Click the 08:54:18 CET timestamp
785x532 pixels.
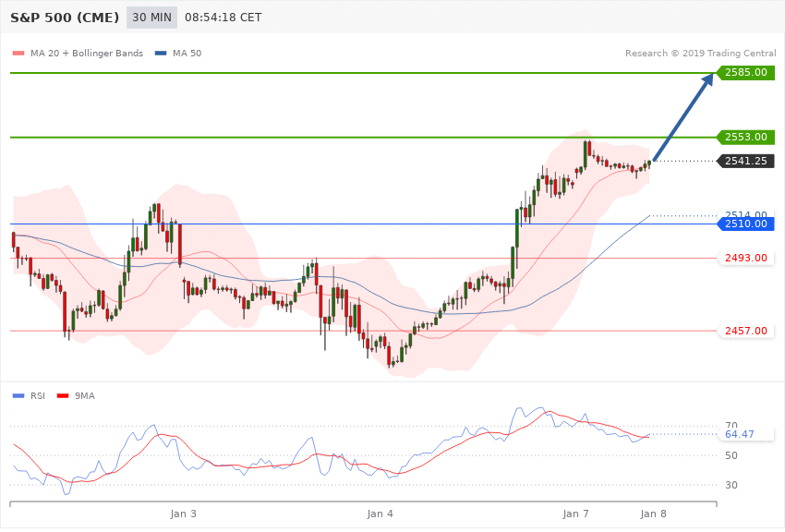tap(223, 18)
